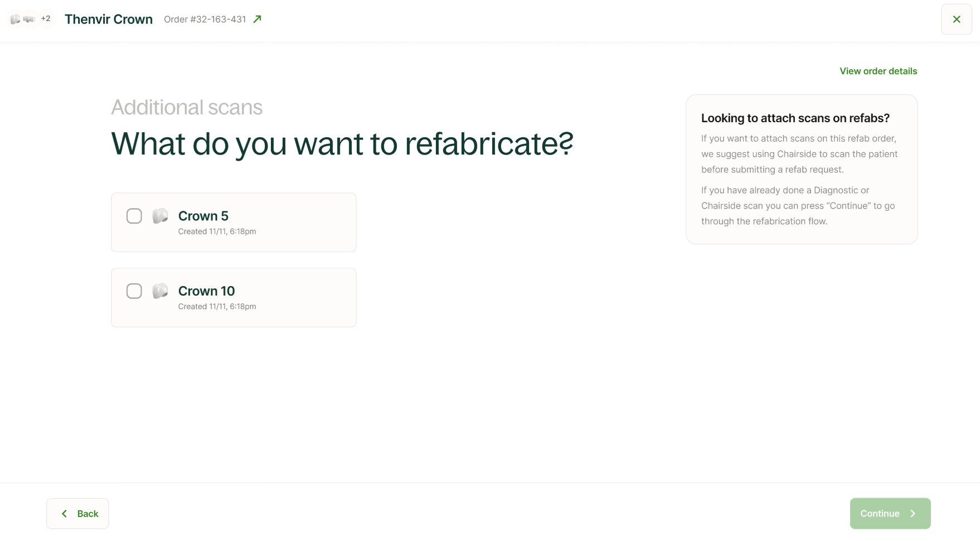Screen dimensions: 980x541
Task: Check the Crown 5 checkbox
Action: point(134,216)
